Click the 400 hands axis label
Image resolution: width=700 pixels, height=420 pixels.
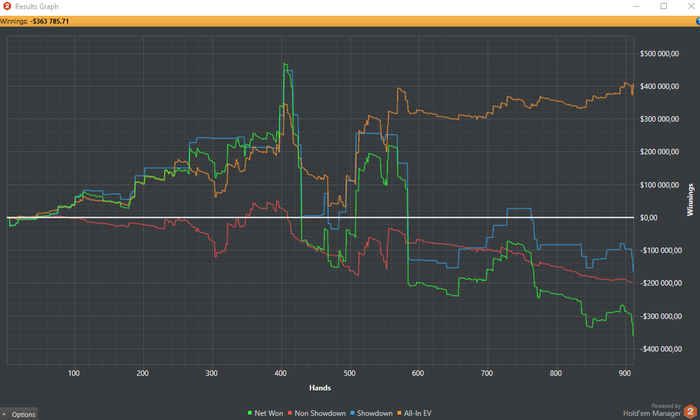point(280,373)
